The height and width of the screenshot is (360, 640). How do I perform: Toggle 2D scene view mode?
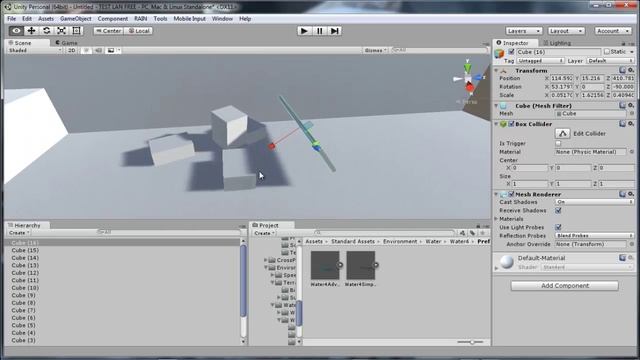click(x=71, y=50)
